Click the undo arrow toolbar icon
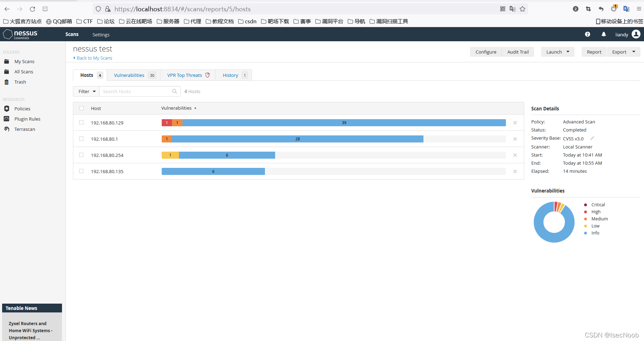Viewport: 644px width, 341px height. pyautogui.click(x=601, y=9)
